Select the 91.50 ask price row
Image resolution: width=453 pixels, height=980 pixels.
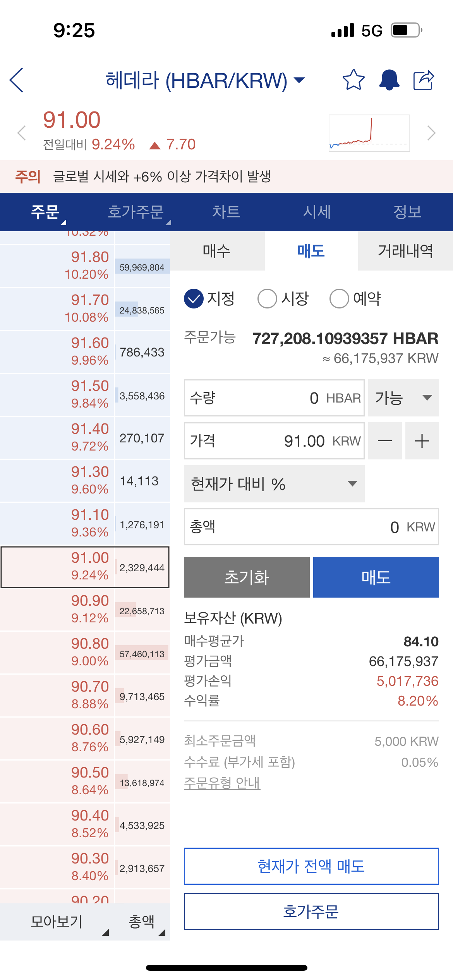[x=85, y=394]
